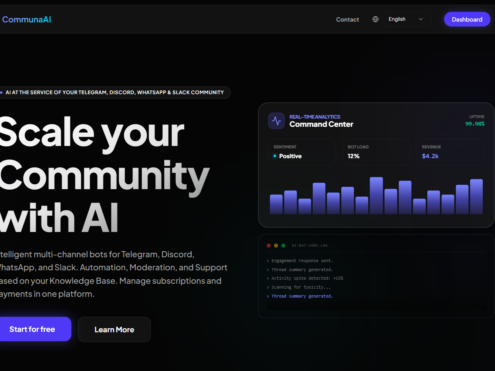Click the CommunaAI logo
The image size is (495, 371).
point(26,19)
